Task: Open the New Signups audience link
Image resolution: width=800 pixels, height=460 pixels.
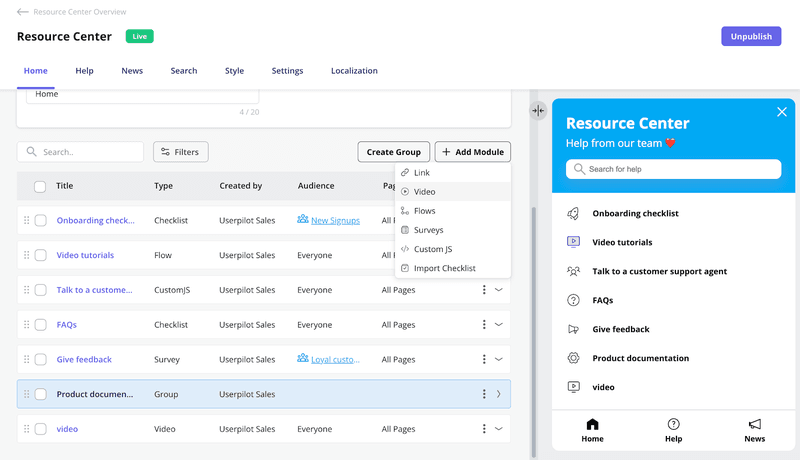Action: click(x=334, y=221)
